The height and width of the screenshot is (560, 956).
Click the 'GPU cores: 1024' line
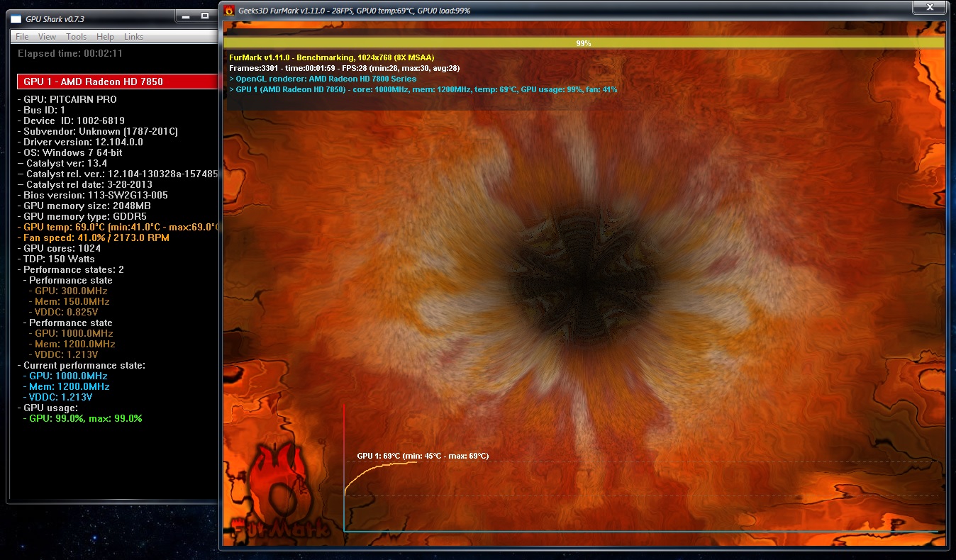click(59, 248)
